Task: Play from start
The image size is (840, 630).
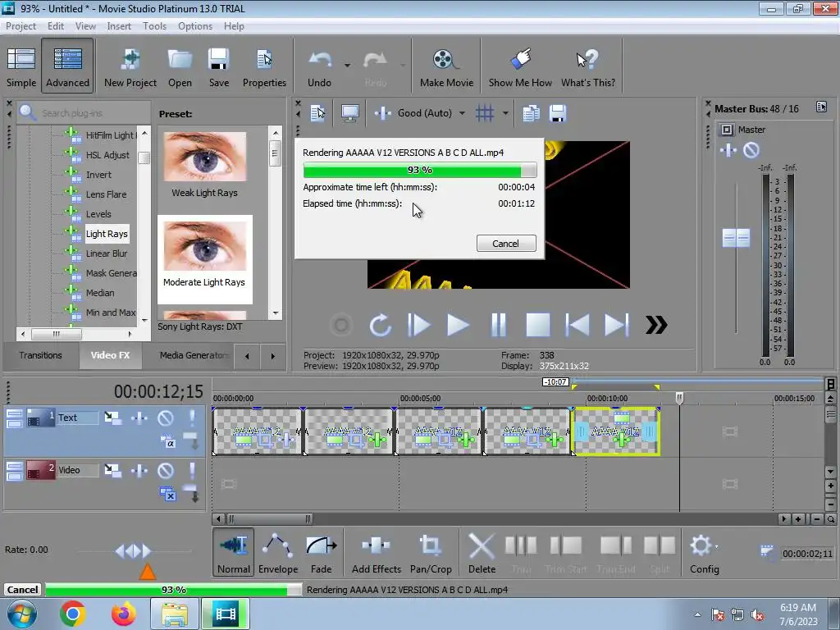Action: 419,325
